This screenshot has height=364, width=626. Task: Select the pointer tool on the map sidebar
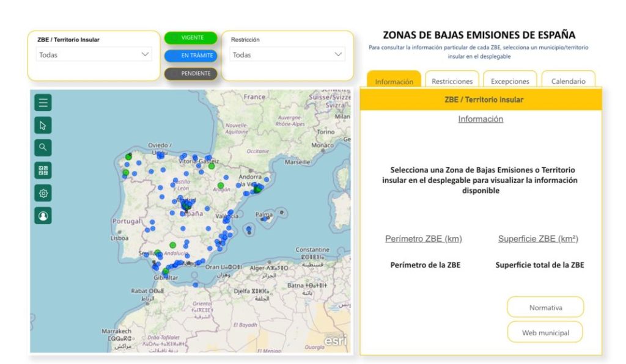(42, 125)
